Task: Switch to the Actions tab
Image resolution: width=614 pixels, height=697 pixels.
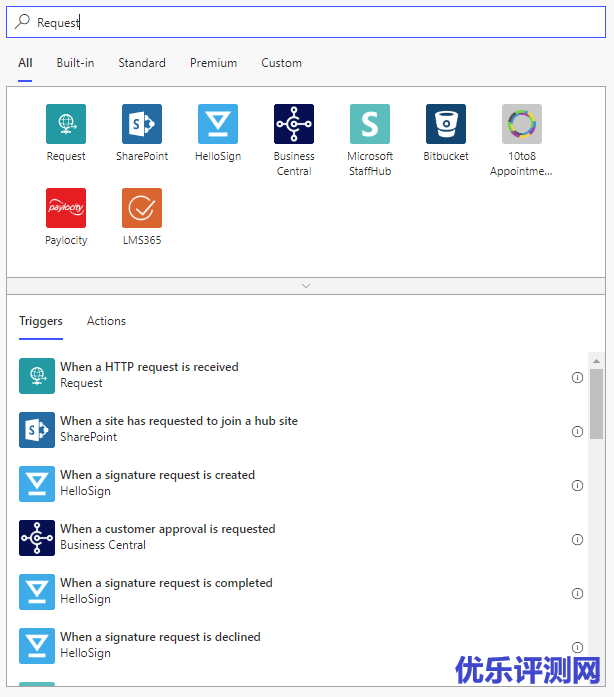Action: (106, 321)
